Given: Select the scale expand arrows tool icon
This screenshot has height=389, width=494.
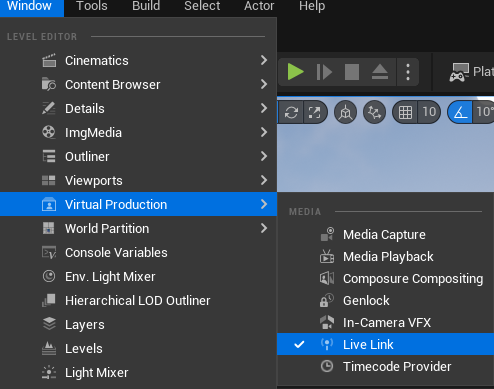Looking at the screenshot, I should (314, 112).
